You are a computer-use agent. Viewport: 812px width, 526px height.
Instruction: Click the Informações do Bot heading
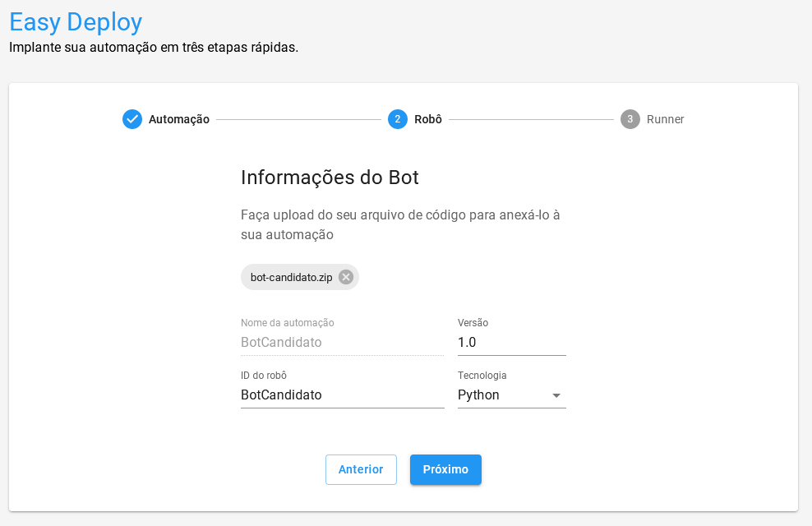click(330, 178)
